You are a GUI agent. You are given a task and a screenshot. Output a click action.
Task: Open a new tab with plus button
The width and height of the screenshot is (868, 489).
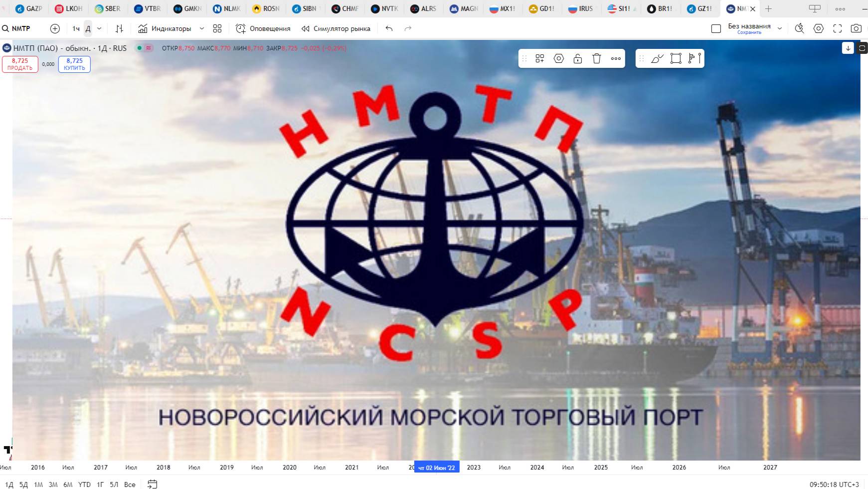click(x=768, y=9)
